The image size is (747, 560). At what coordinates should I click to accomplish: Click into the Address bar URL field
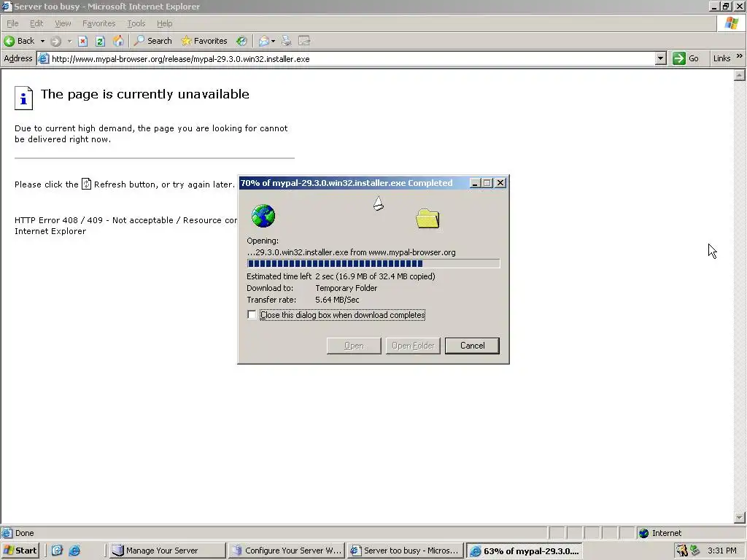coord(352,59)
